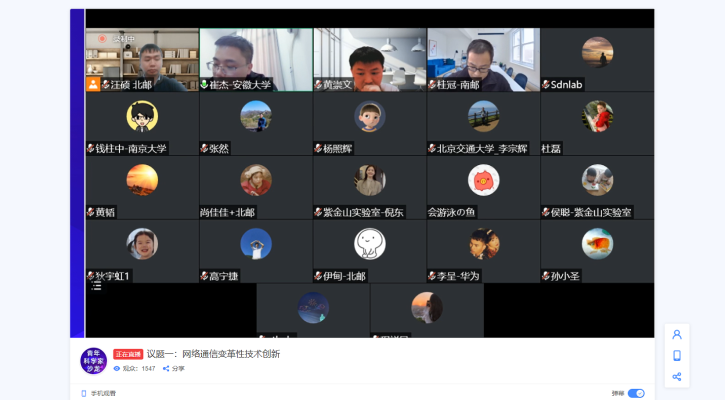Click the orange host icon beside 汪硕 北邮
This screenshot has width=725, height=400.
(93, 84)
